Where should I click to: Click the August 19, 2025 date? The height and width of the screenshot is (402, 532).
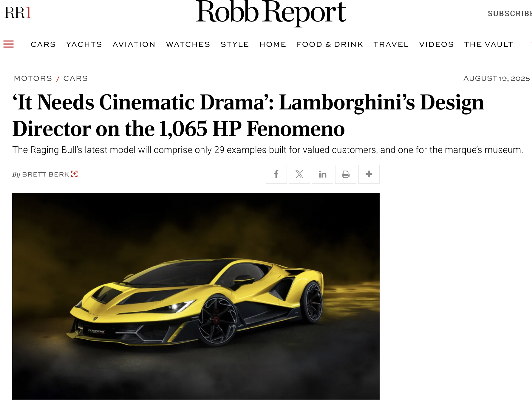click(497, 78)
